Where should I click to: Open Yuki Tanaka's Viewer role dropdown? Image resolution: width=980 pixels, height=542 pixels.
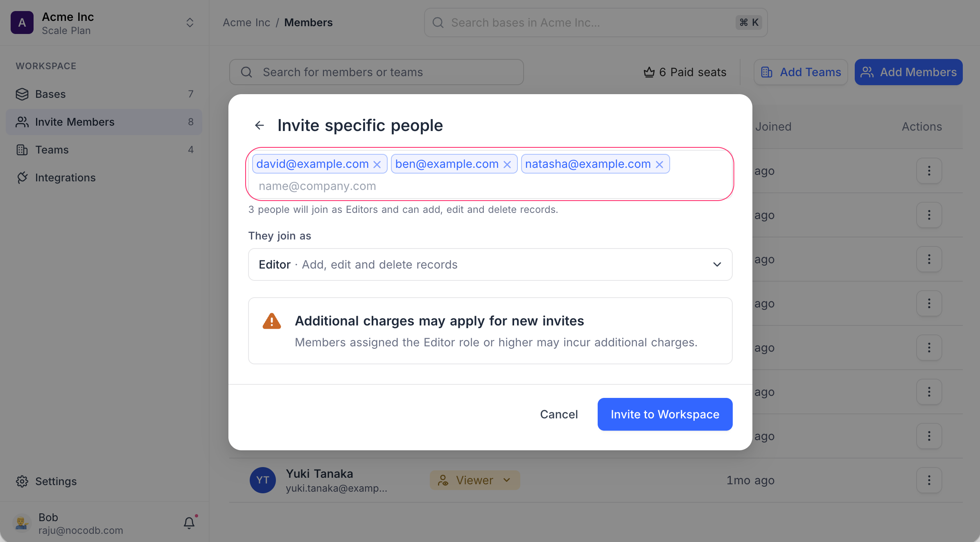475,480
